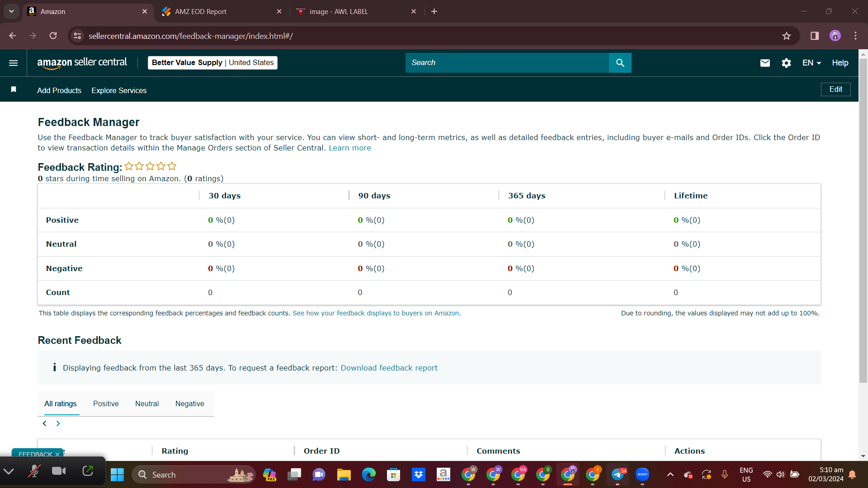Click the 365 days column header
Viewport: 868px width, 488px height.
click(x=527, y=196)
